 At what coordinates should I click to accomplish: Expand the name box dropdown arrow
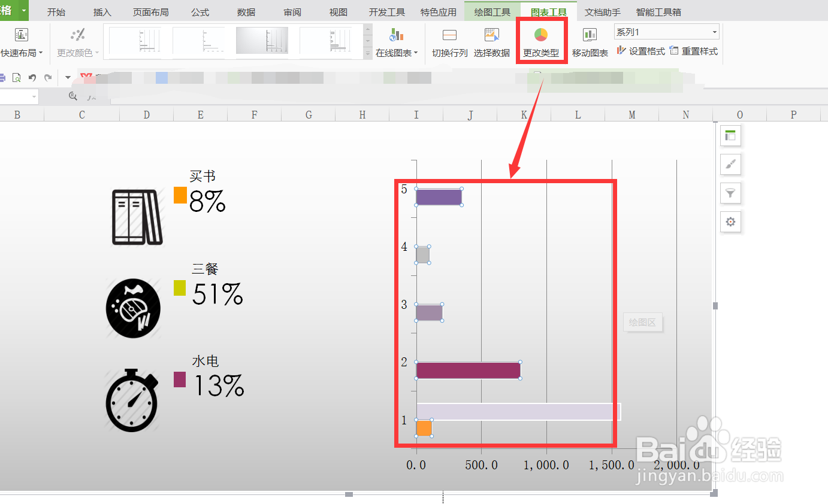[34, 96]
